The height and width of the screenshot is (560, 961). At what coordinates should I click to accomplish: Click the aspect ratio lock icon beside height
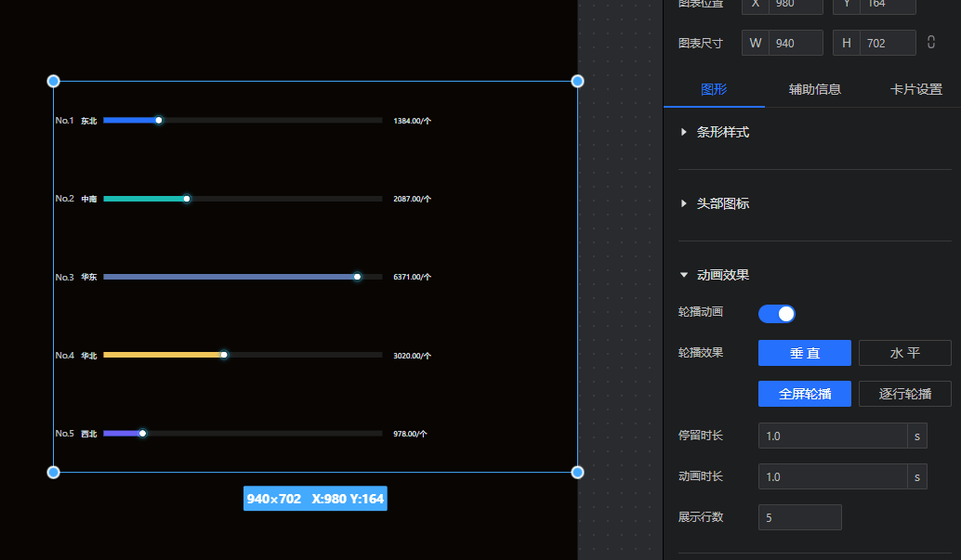click(930, 43)
